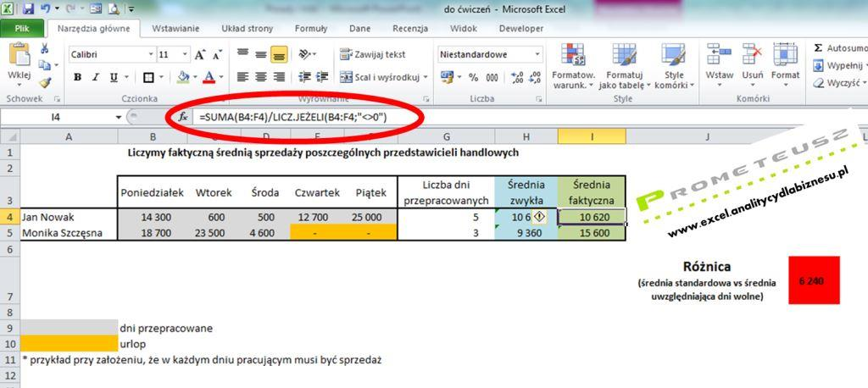Open the Czcionka font dialog launcher
This screenshot has height=388, width=868.
(223, 98)
